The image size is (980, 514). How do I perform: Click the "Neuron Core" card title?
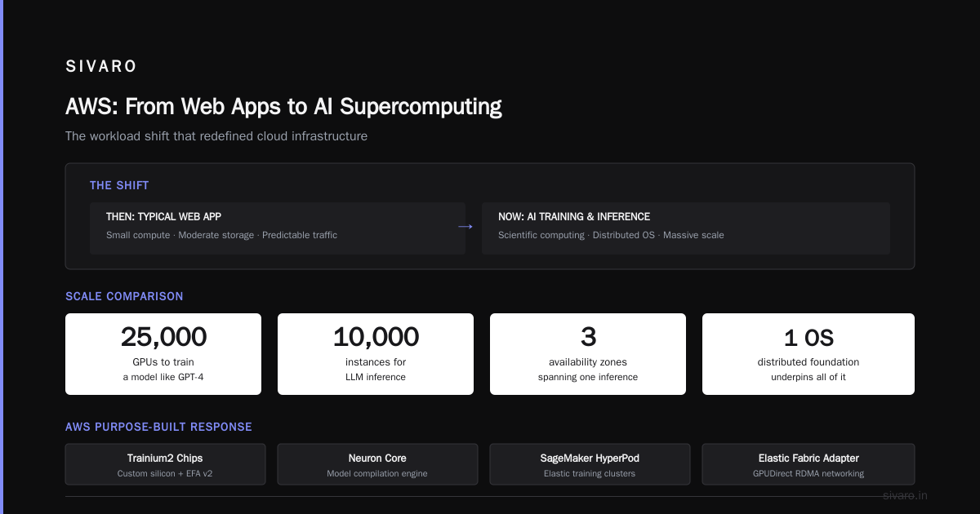tap(377, 459)
